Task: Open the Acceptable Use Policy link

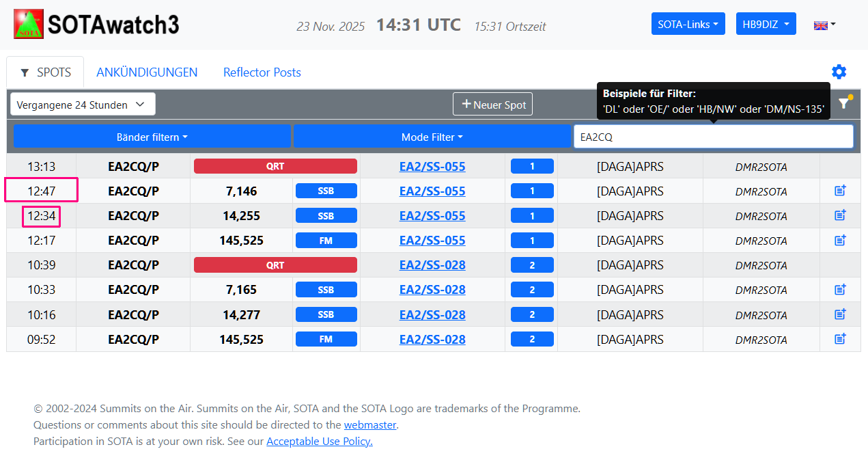Action: point(319,442)
